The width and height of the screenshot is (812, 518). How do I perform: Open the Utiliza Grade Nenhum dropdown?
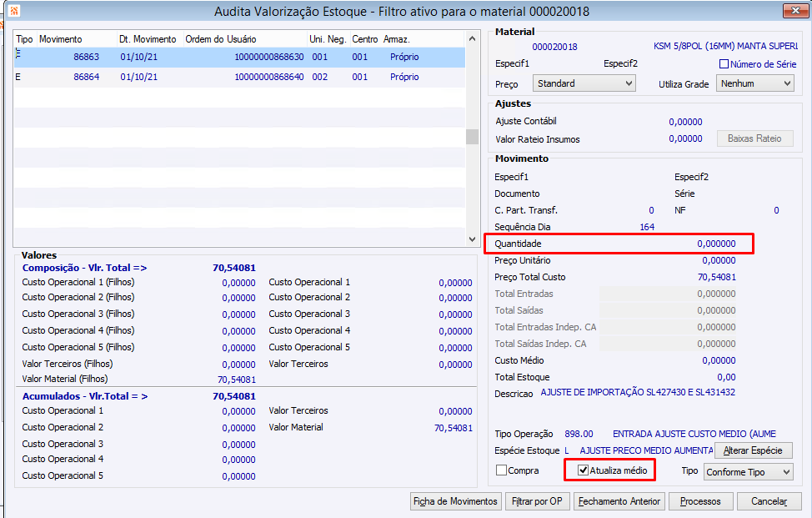point(755,83)
